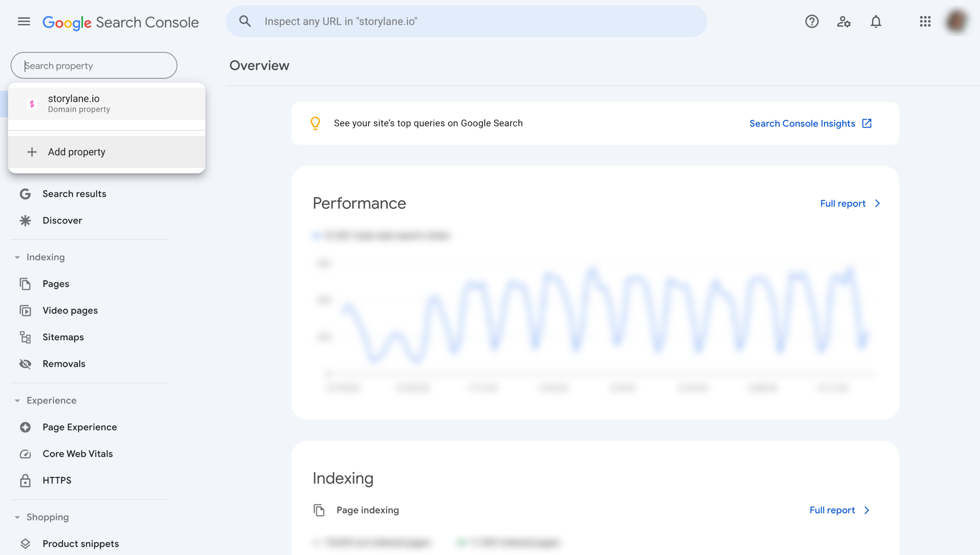Image resolution: width=980 pixels, height=555 pixels.
Task: Click the Help question mark icon
Action: coord(812,22)
